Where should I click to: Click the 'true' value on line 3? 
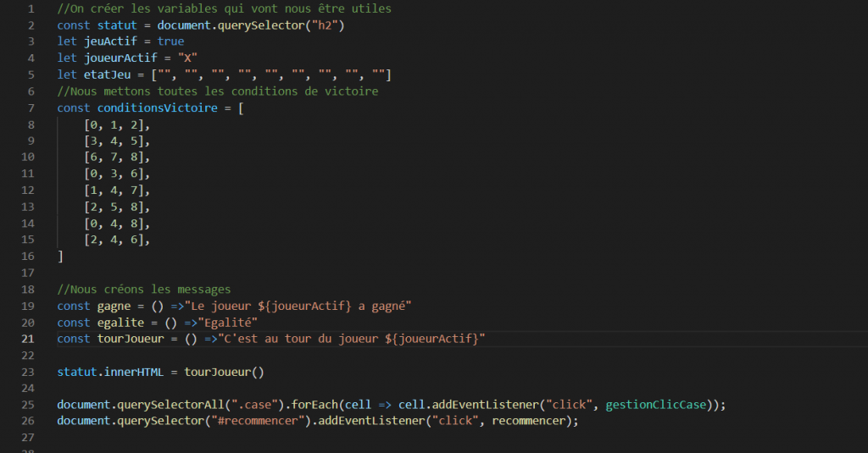click(170, 41)
